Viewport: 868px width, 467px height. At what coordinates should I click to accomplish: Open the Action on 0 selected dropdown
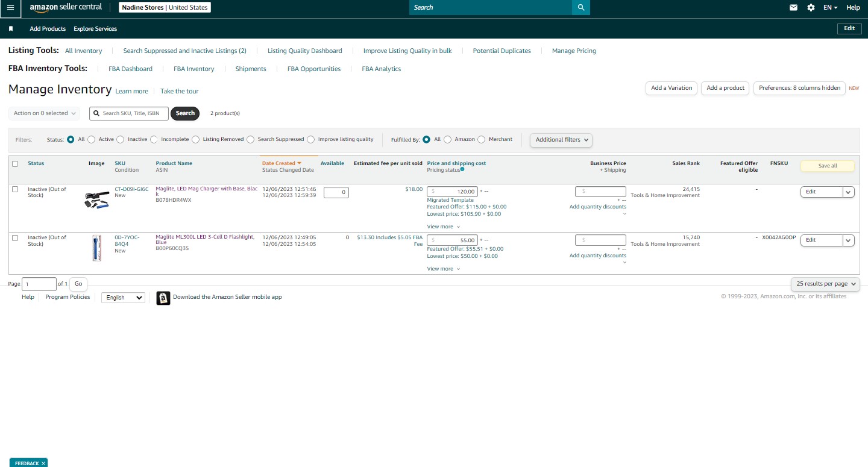(x=45, y=113)
